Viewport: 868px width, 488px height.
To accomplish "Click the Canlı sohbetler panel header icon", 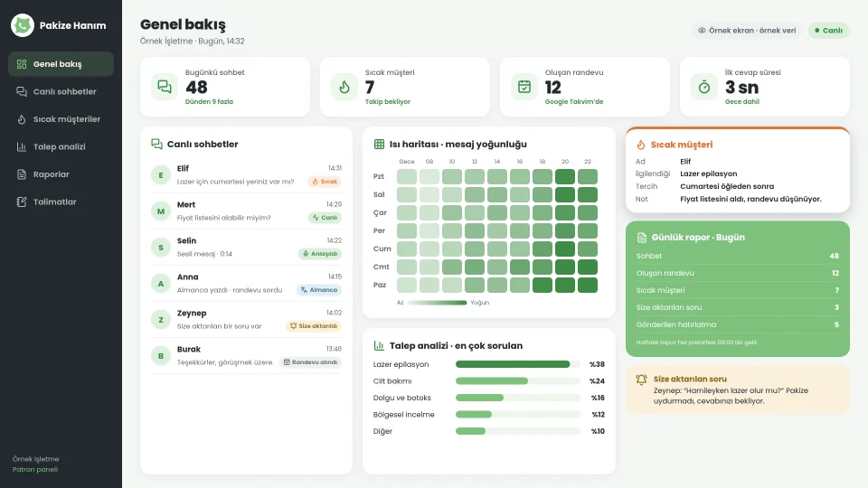I will coord(156,145).
